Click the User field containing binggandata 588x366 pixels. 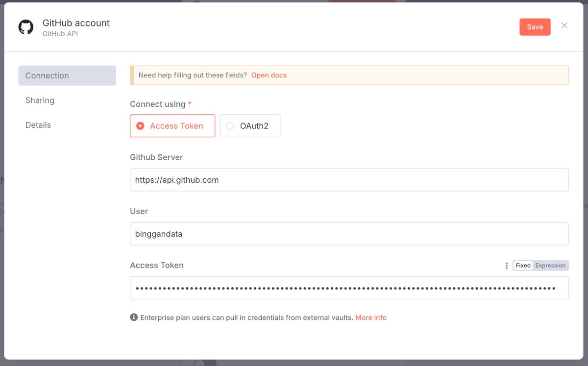[349, 234]
